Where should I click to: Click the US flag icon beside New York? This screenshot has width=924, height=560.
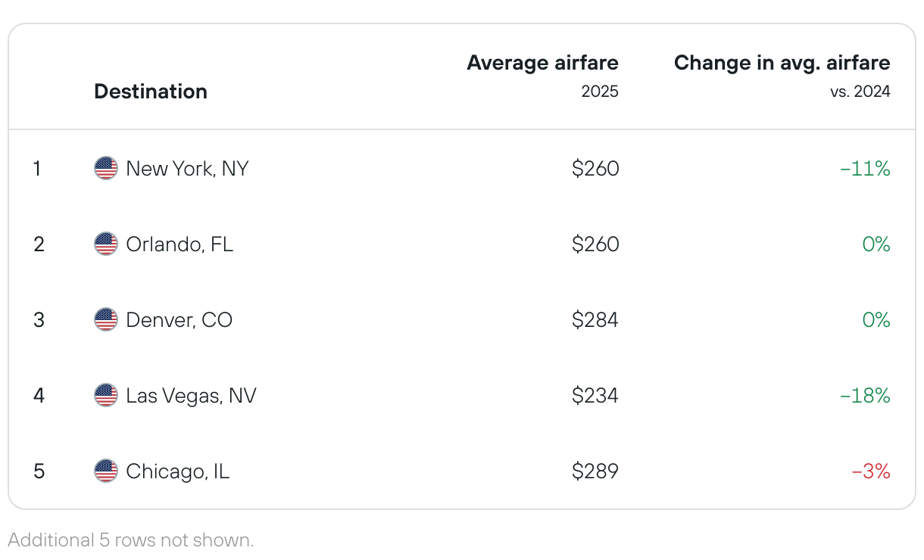click(106, 168)
